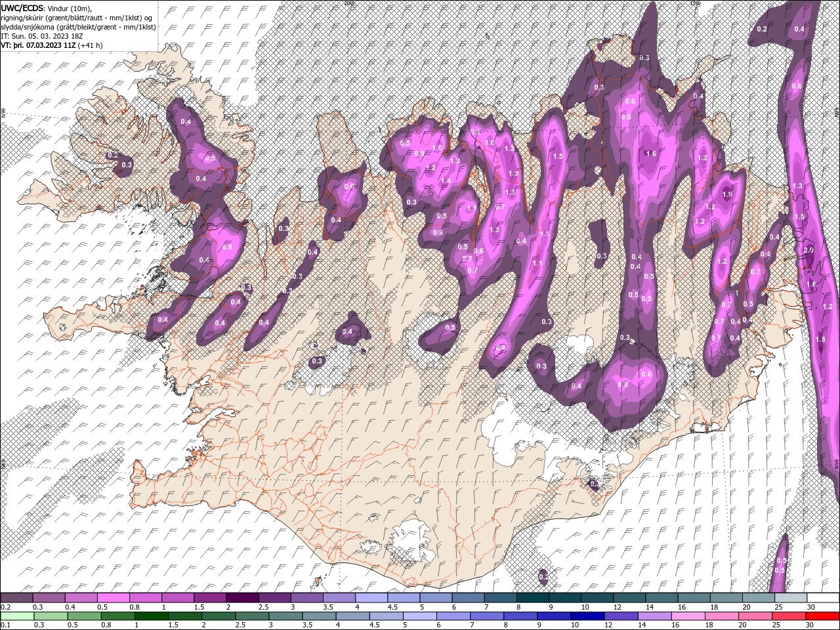Click the '0.1' label under the rain scale
Screen dimensions: 840x630
[x=5, y=625]
